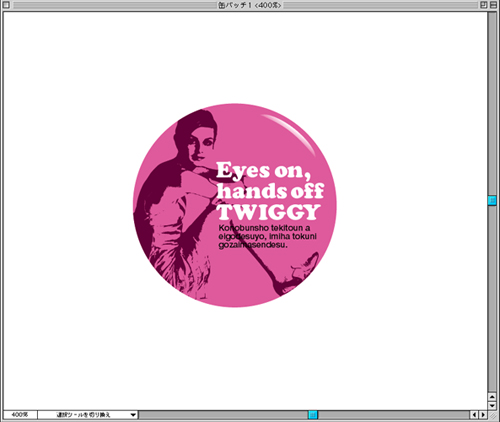The image size is (500, 422).
Task: Close the 缶バッチ 1 document window
Action: (6, 5)
